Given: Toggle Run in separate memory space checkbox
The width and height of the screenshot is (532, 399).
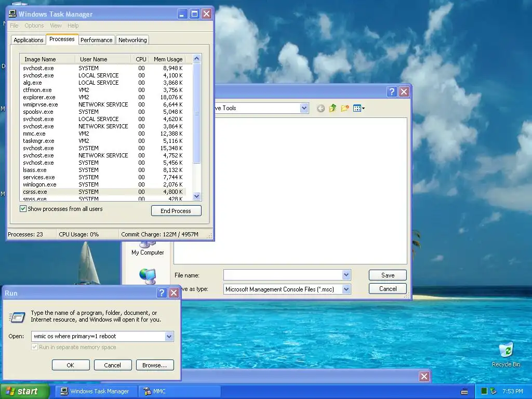Looking at the screenshot, I should [34, 347].
